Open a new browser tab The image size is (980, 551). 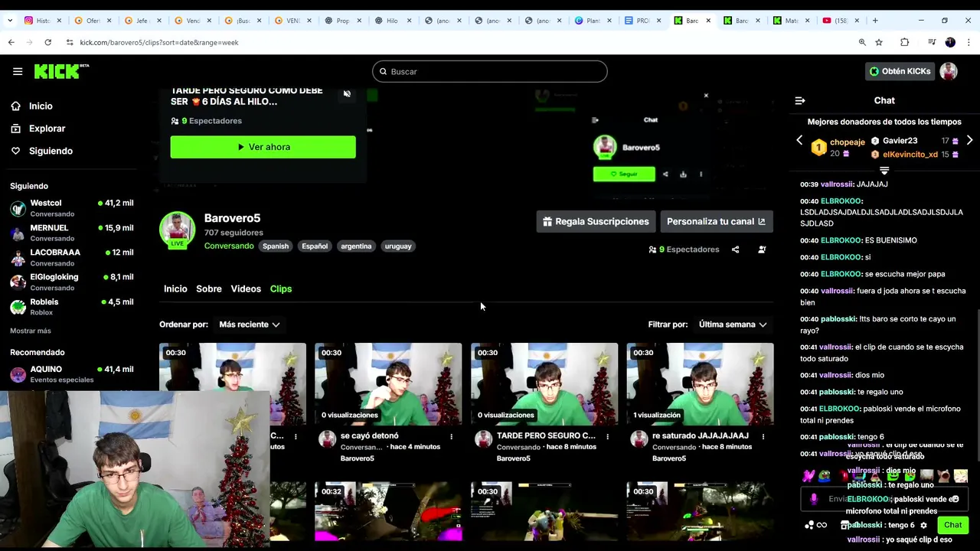874,21
